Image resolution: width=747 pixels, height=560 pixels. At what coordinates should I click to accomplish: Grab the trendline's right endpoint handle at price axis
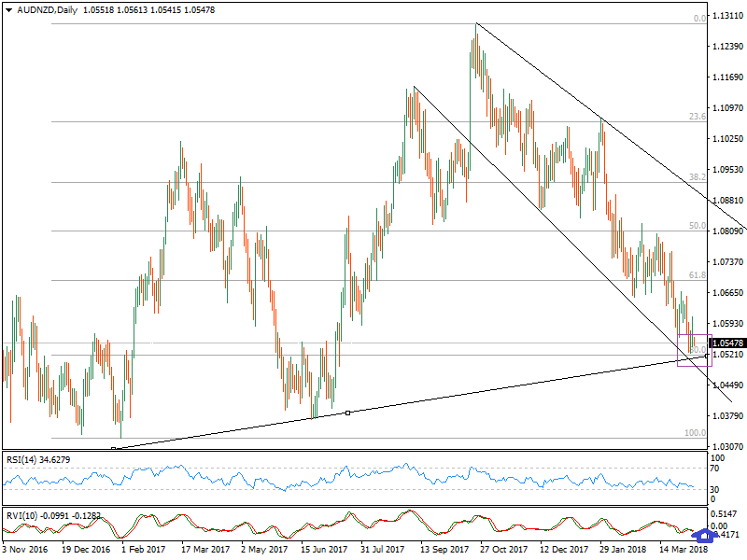coord(707,356)
